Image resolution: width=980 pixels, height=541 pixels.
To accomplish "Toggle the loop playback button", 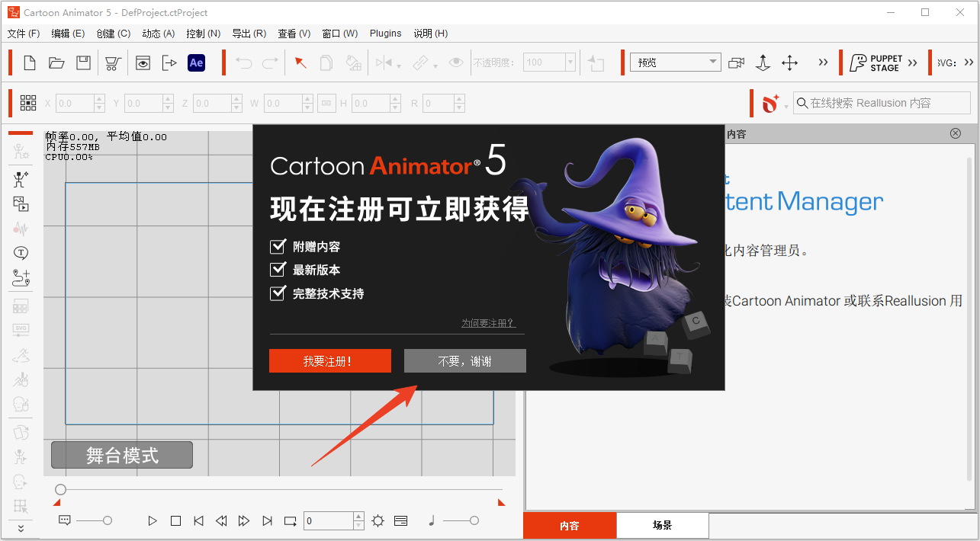I will coord(290,521).
